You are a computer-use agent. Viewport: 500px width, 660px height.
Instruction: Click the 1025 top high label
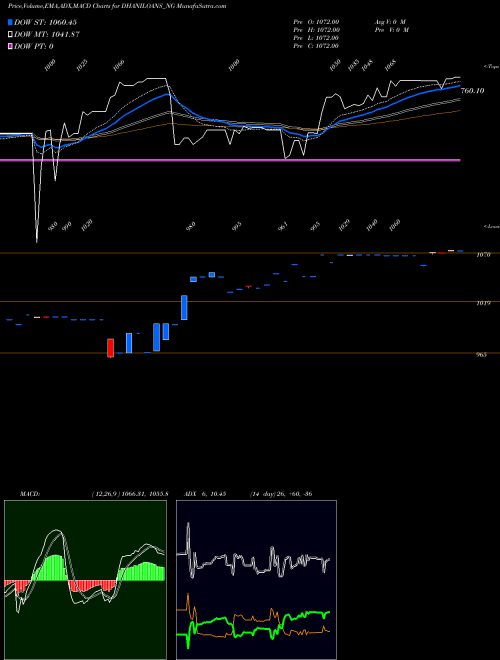coord(82,65)
